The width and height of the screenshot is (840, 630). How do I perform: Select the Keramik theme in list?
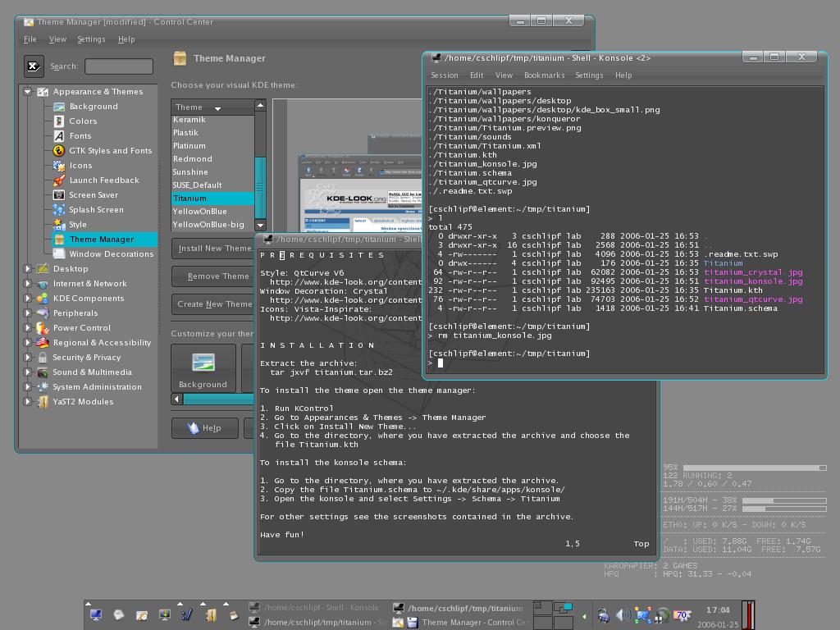pos(212,120)
